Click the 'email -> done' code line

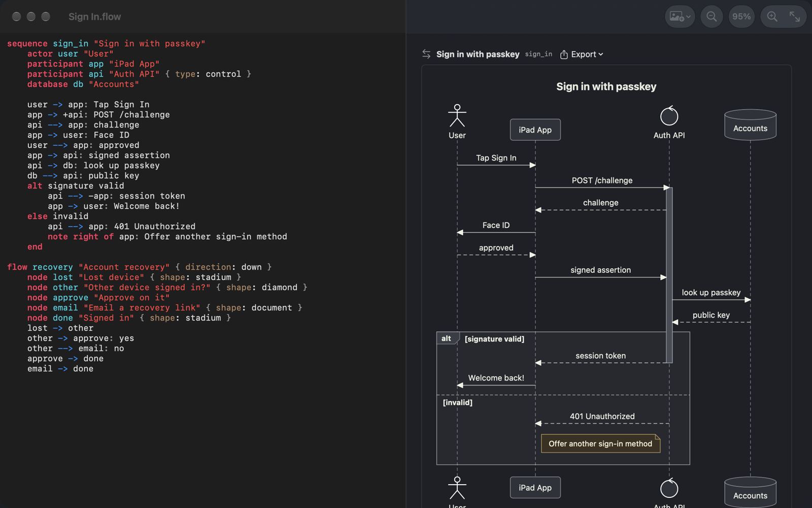click(x=60, y=369)
